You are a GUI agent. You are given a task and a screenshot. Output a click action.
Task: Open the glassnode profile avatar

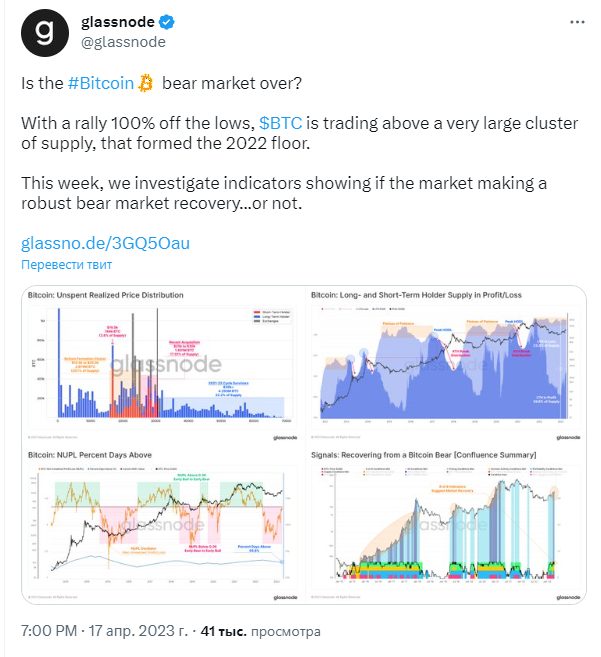click(x=45, y=32)
